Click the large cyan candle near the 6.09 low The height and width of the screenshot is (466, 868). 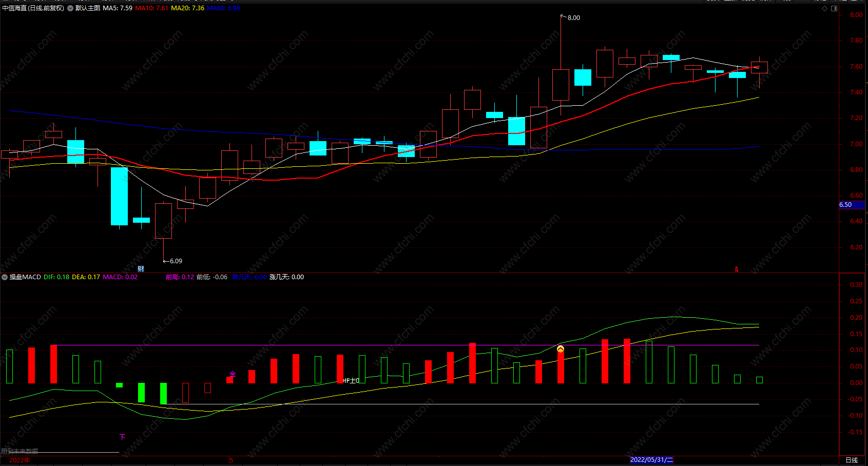point(119,196)
